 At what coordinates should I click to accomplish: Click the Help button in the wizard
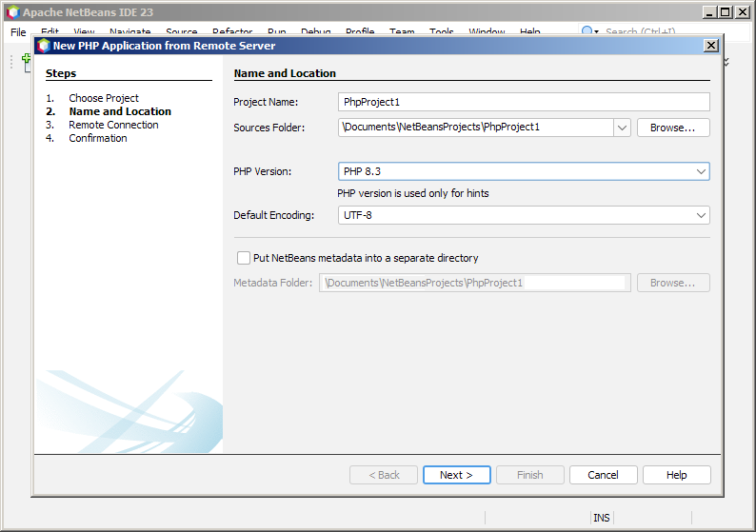[676, 475]
